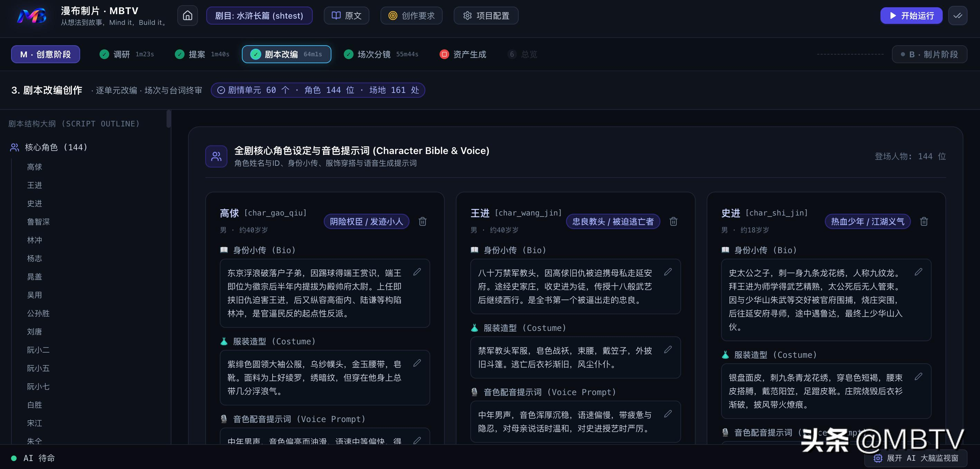Open the 原文 source text button
The width and height of the screenshot is (980, 469).
pyautogui.click(x=346, y=16)
